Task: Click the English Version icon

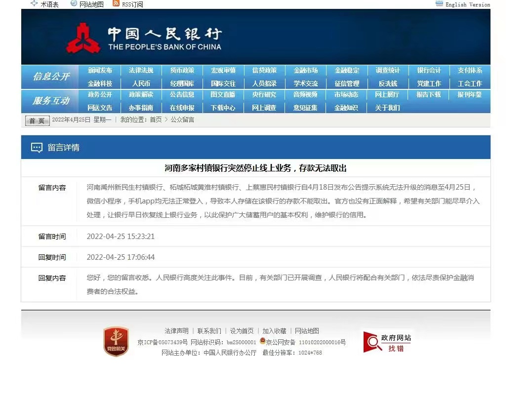Action: click(x=439, y=4)
